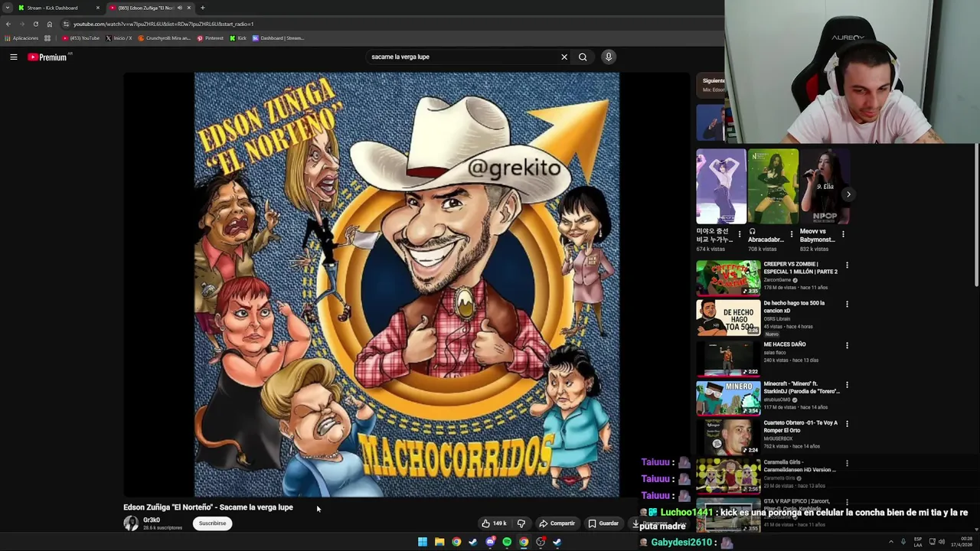
Task: Open options for Cuarteto Obrero video
Action: [x=847, y=423]
